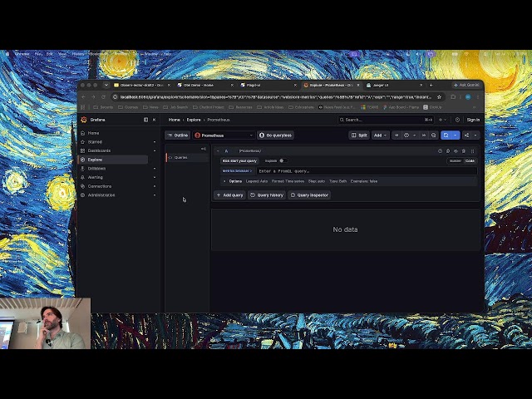The width and height of the screenshot is (532, 399).
Task: Open a new browser tab
Action: coord(431,85)
